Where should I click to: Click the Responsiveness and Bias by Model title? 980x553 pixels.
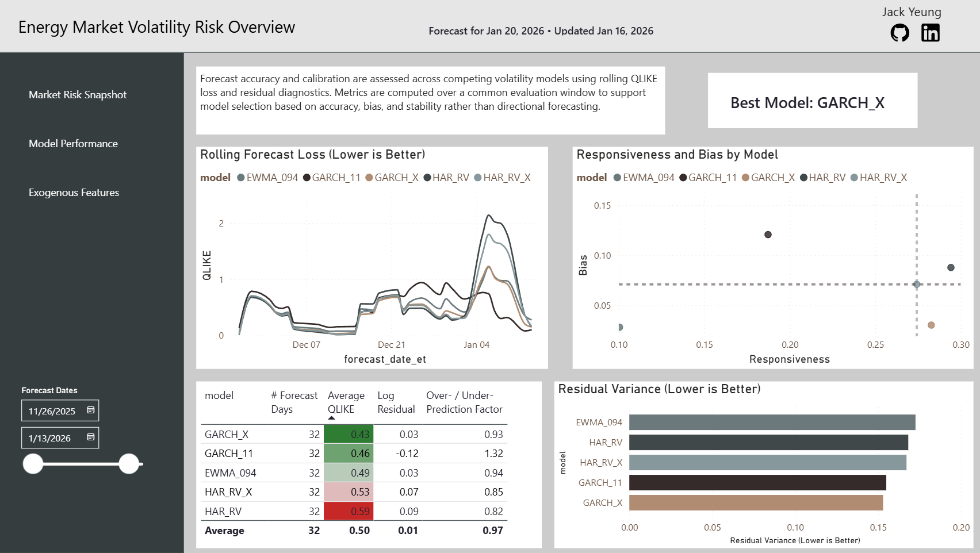(677, 155)
